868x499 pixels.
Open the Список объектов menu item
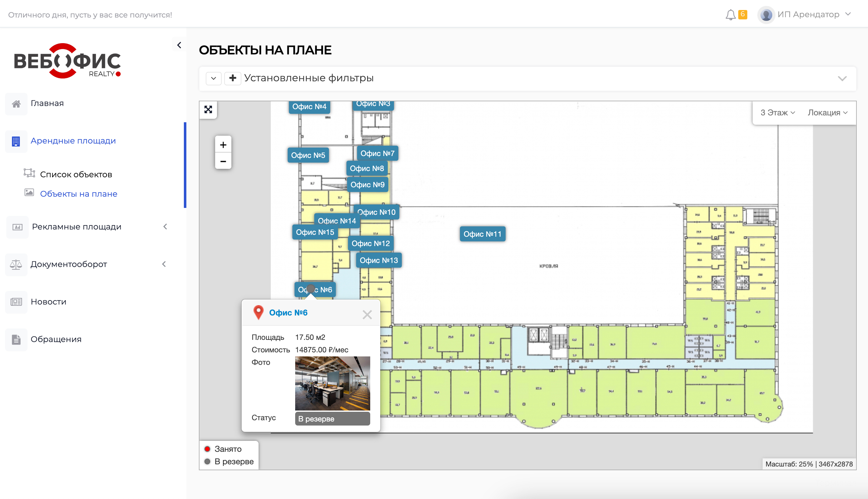(x=76, y=174)
